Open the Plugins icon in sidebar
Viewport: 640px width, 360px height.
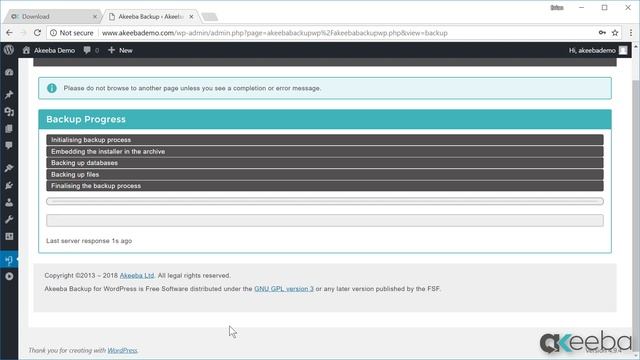pyautogui.click(x=9, y=185)
